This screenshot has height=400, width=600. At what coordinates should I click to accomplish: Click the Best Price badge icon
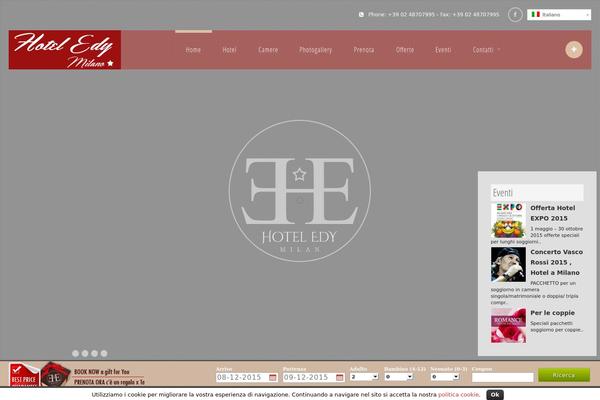click(x=24, y=374)
